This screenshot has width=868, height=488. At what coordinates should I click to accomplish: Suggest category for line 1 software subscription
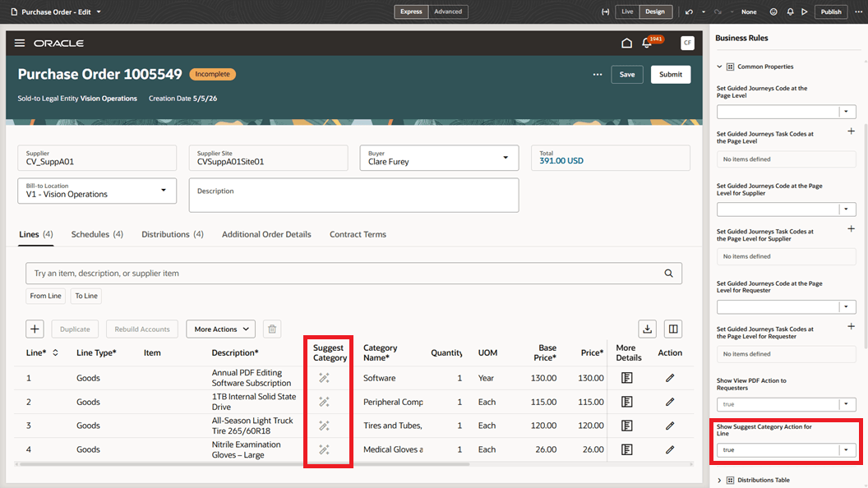click(x=325, y=378)
